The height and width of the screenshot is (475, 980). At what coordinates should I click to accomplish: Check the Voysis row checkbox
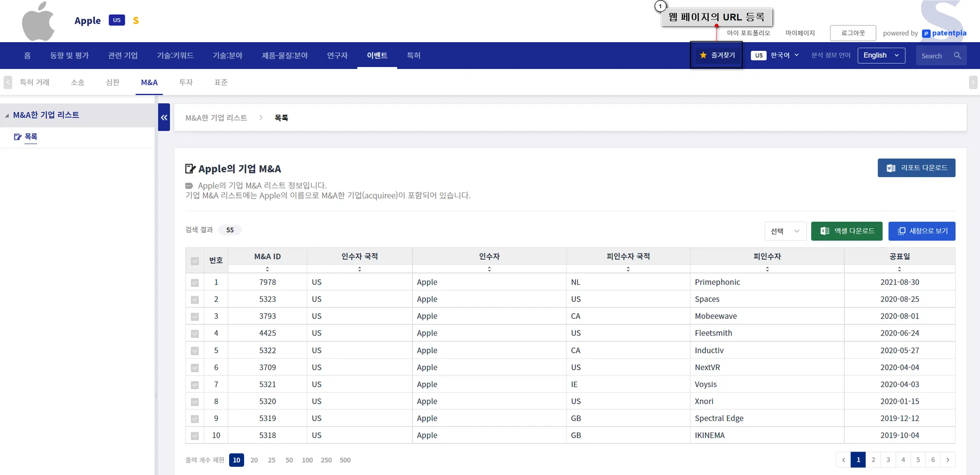(195, 385)
